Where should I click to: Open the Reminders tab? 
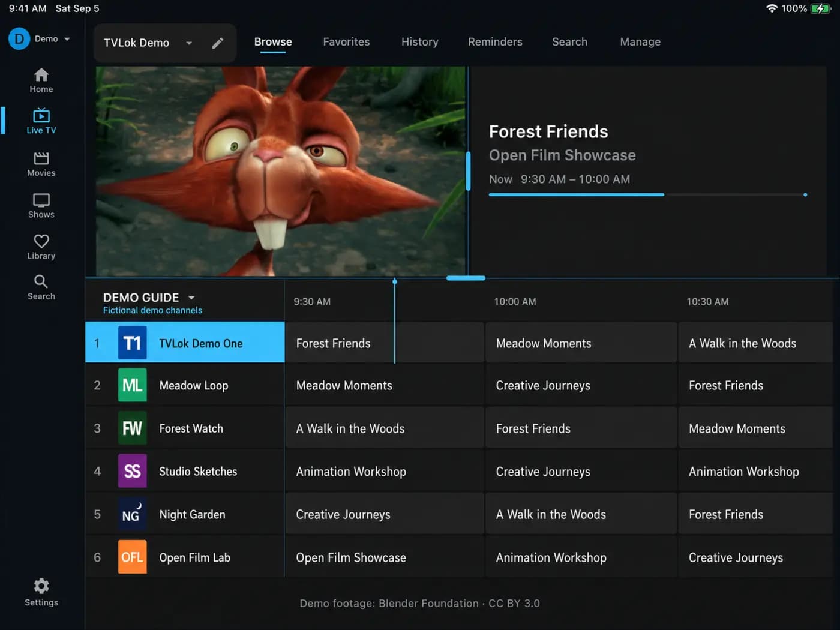(495, 42)
